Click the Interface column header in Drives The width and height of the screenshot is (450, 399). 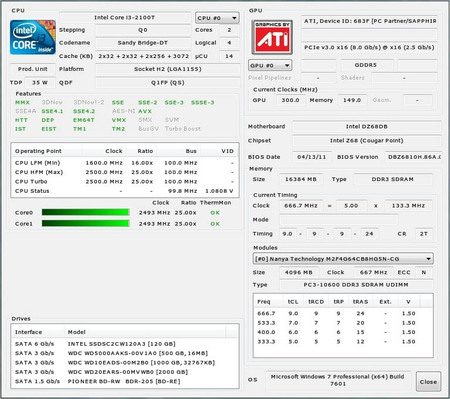coord(38,332)
